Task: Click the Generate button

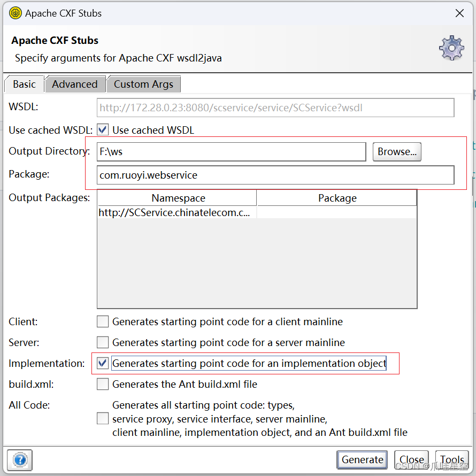Action: (362, 459)
